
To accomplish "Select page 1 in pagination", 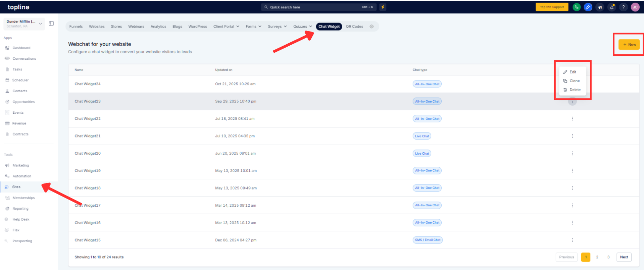I will click(586, 257).
